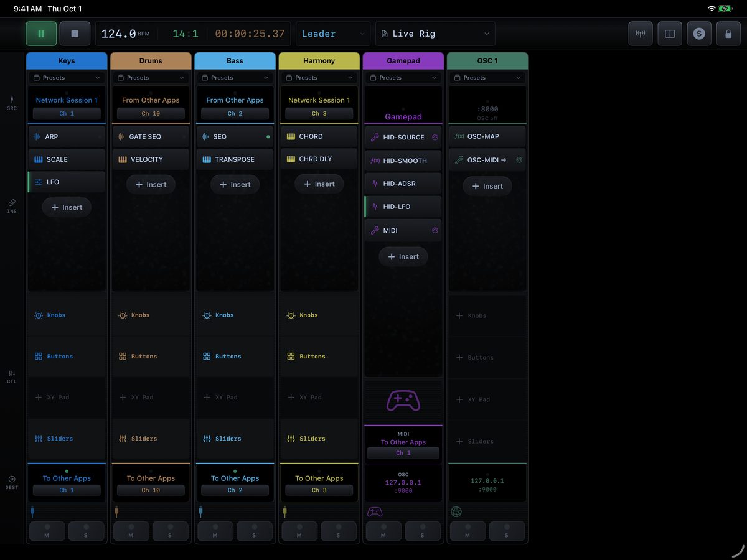The height and width of the screenshot is (560, 747).
Task: Click the Keys MIDI plug icon
Action: coord(32,512)
